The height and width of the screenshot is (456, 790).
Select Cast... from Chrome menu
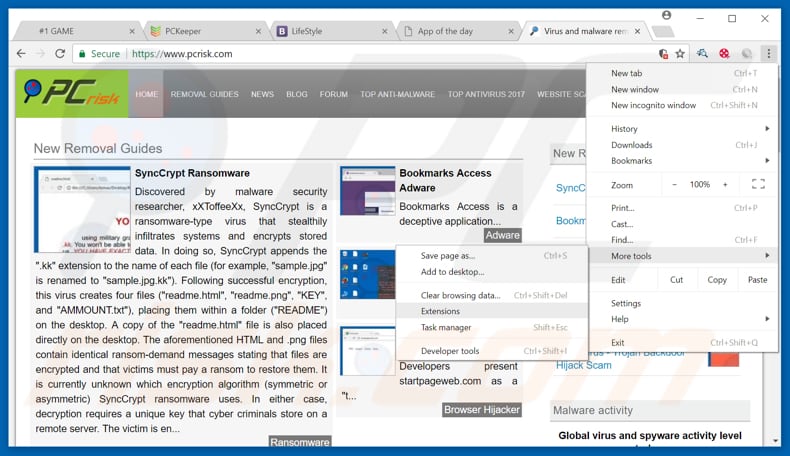click(x=682, y=224)
